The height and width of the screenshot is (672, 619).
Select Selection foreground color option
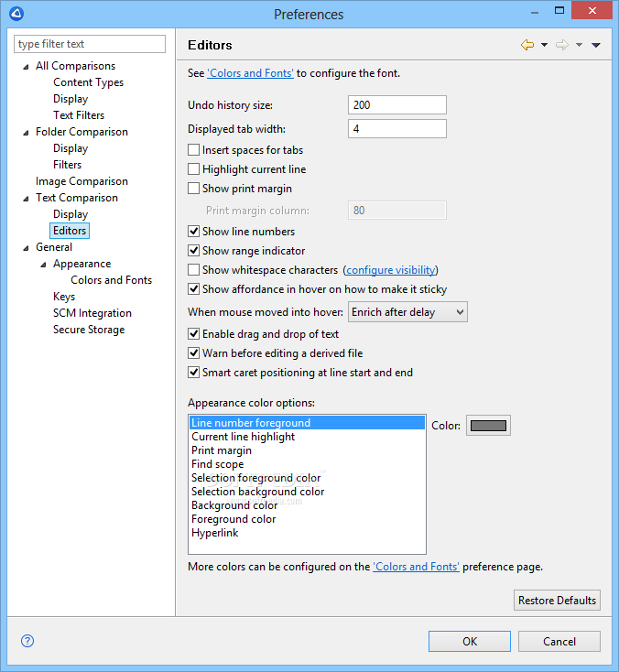[307, 478]
